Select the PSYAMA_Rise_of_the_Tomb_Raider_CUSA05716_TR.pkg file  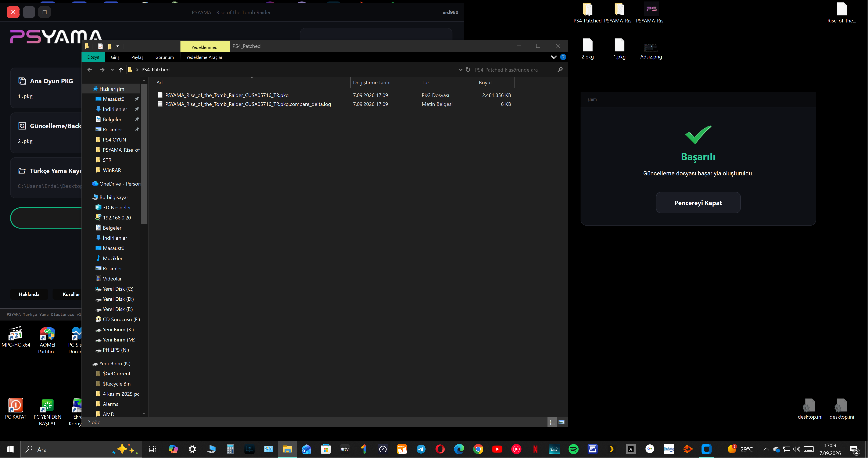(x=227, y=95)
